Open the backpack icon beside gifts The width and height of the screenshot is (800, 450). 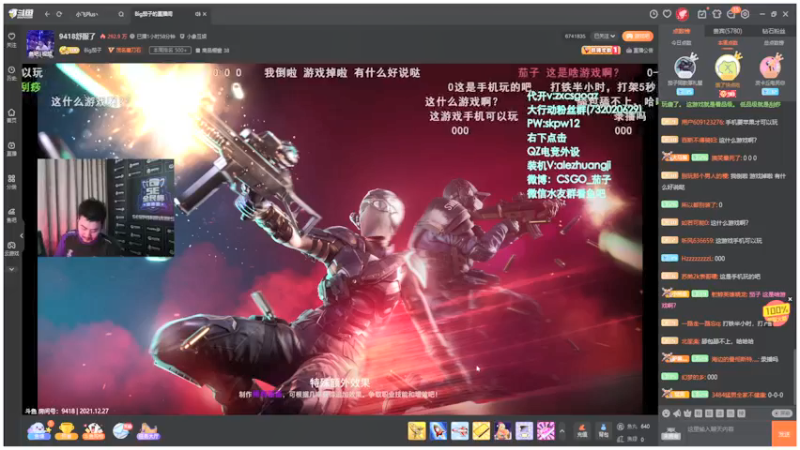[603, 431]
